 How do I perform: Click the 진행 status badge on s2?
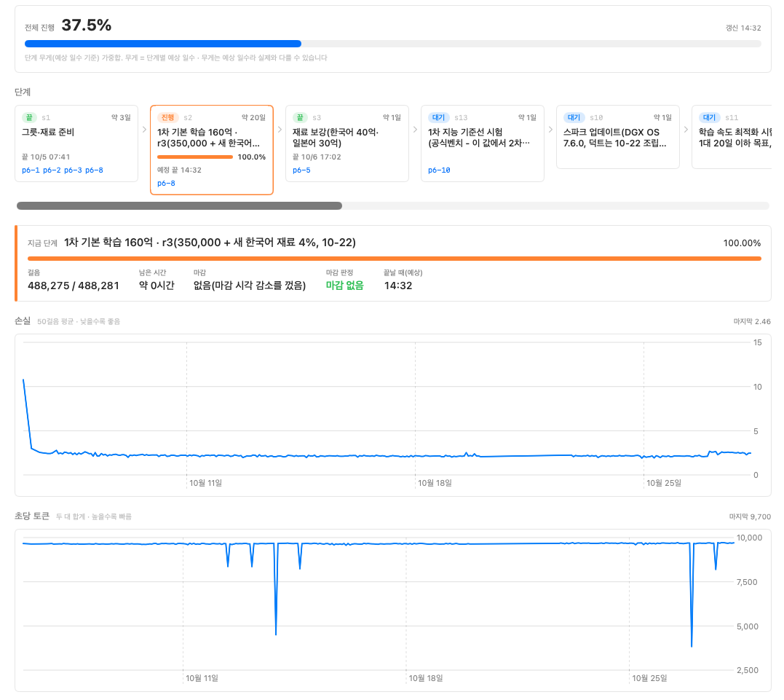tap(167, 117)
